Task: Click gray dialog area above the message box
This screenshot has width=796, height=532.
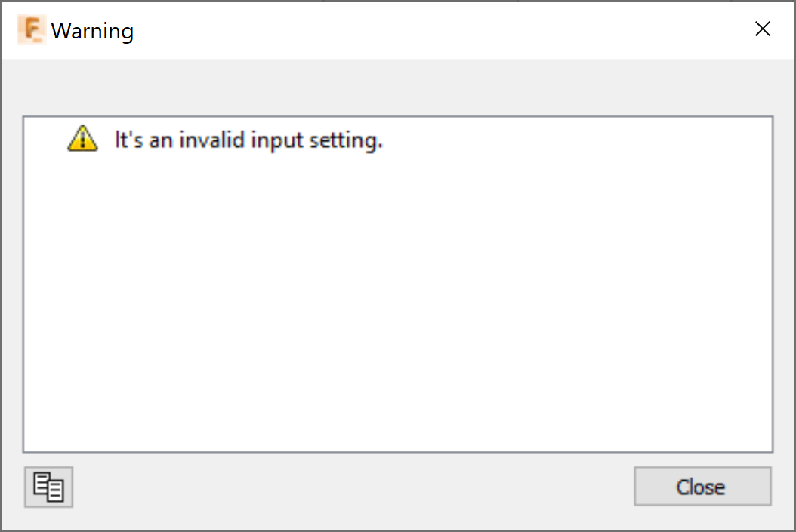Action: click(397, 87)
